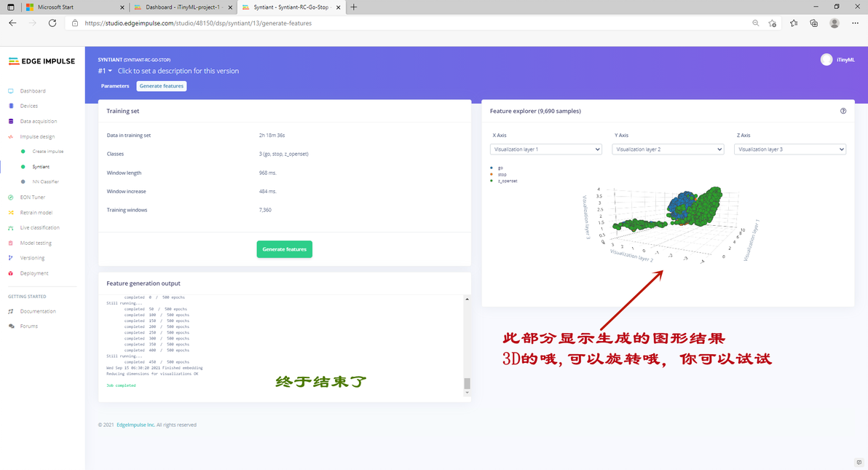Image resolution: width=868 pixels, height=470 pixels.
Task: Click the 3D feature scatter plot
Action: 671,225
